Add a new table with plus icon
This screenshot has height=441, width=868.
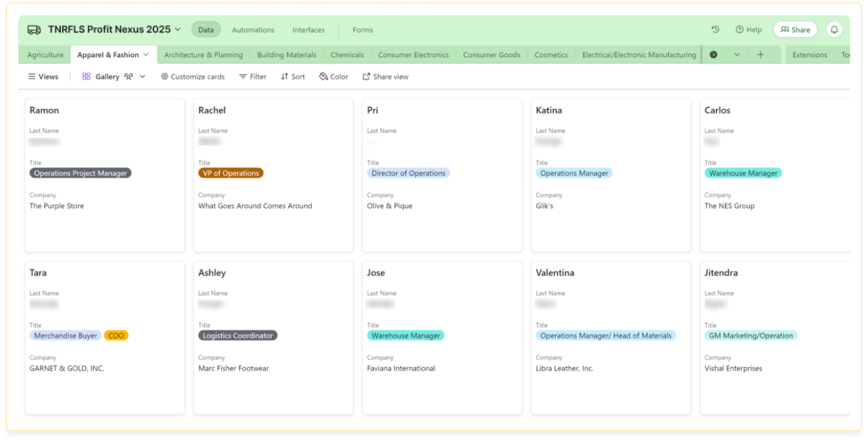(760, 55)
